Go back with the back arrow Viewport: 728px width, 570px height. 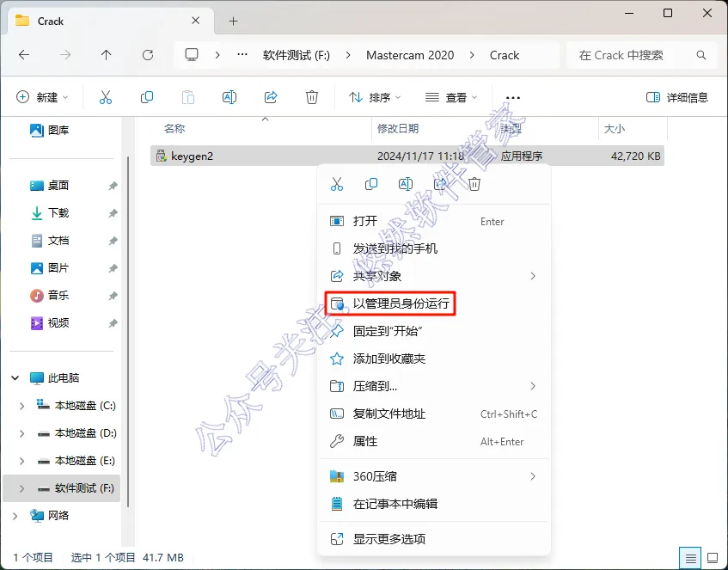24,55
